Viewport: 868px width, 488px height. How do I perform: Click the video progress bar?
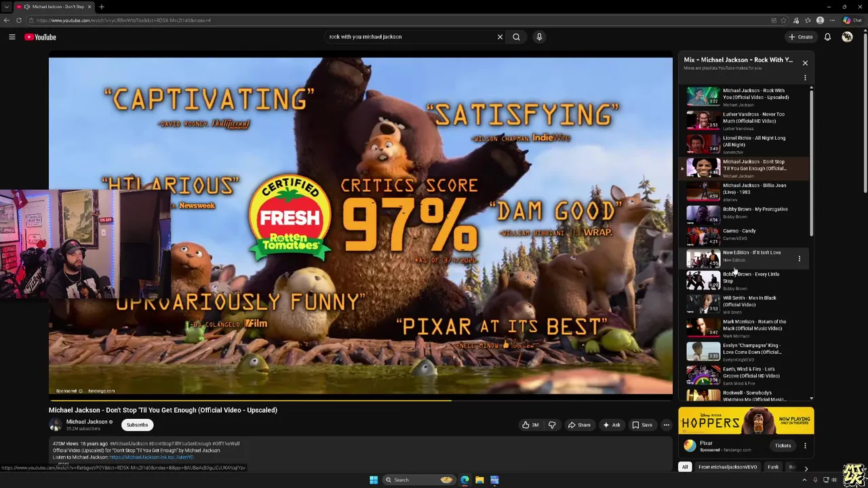click(x=361, y=400)
